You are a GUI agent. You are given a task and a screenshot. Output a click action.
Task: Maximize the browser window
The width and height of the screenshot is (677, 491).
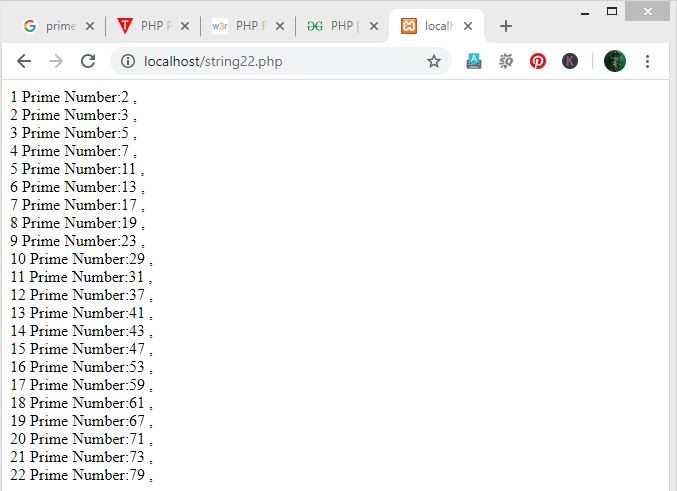click(x=612, y=11)
